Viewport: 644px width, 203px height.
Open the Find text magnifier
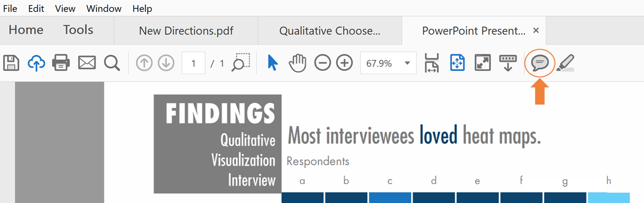112,63
